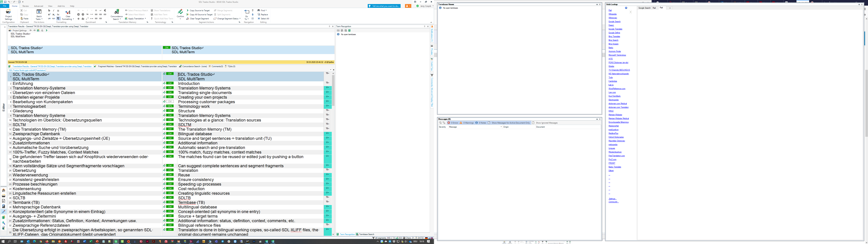The image size is (868, 244).
Task: Apply Italic formatting icon
Action: coord(54,11)
